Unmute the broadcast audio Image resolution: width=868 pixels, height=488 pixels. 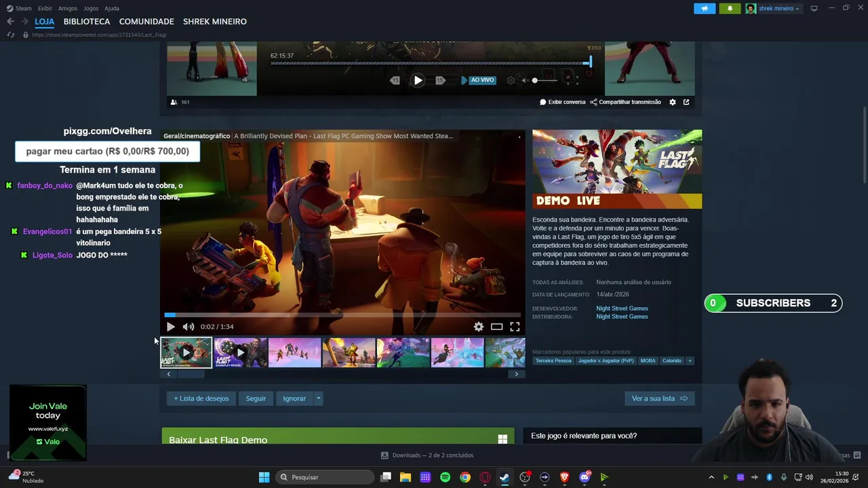[x=524, y=80]
